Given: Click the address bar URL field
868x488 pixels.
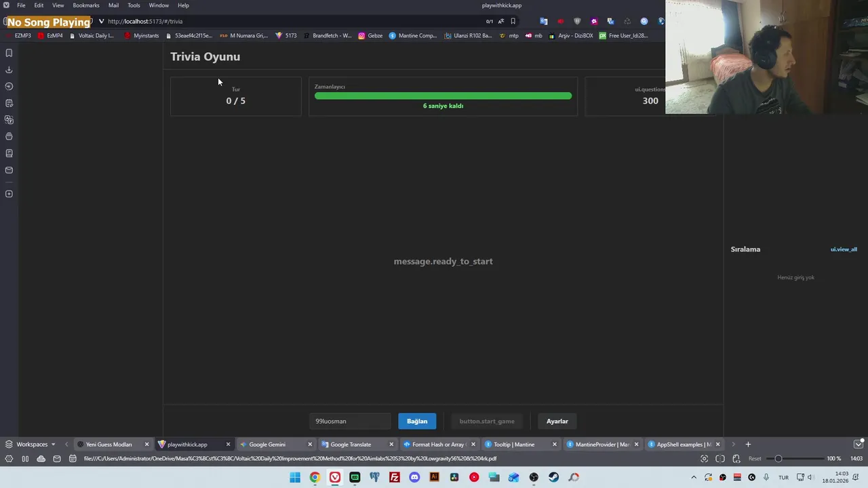Looking at the screenshot, I should tap(292, 21).
